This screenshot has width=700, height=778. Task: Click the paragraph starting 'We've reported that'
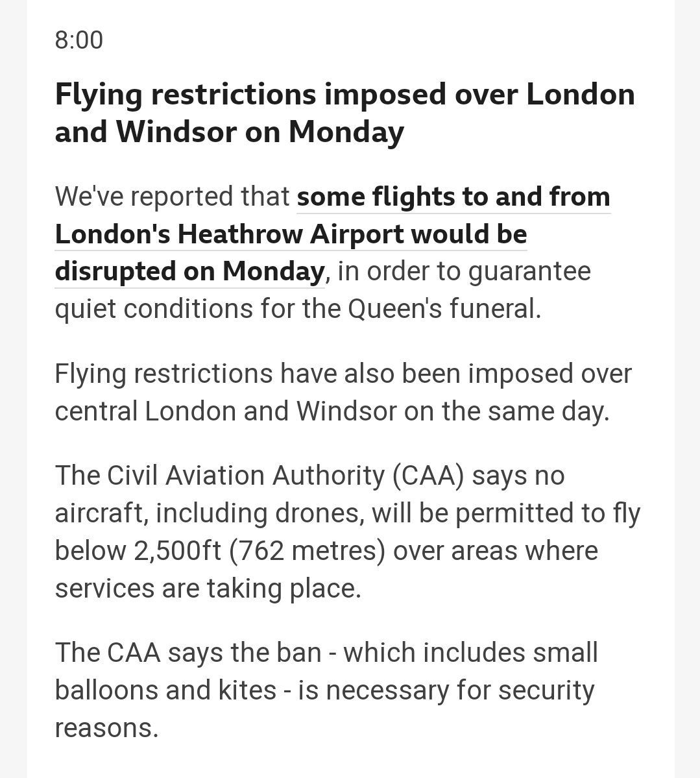tap(332, 252)
